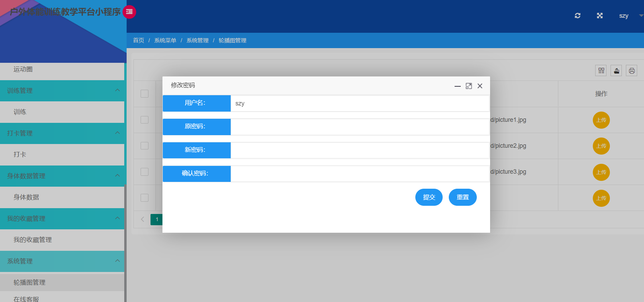Click the print table icon
The height and width of the screenshot is (302, 644).
[632, 71]
